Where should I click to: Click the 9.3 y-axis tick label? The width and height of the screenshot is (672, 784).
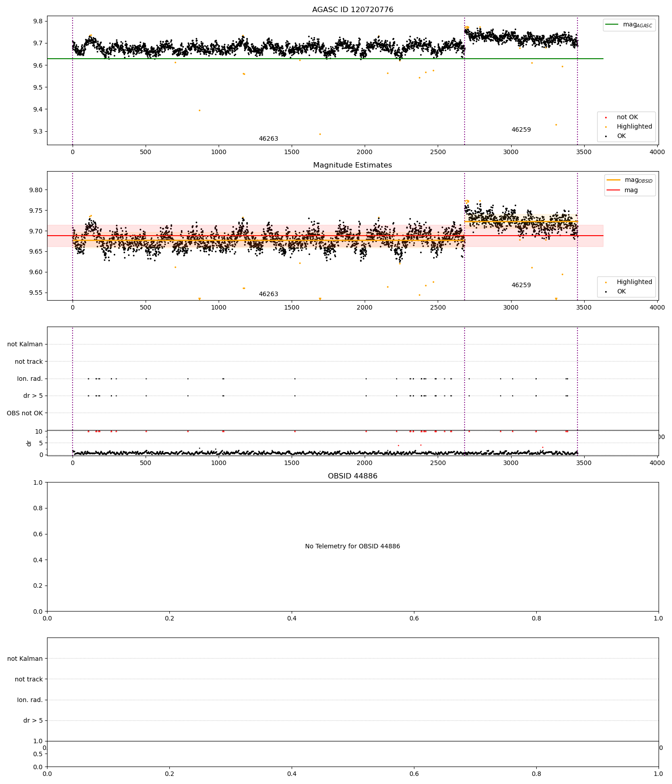pyautogui.click(x=38, y=131)
